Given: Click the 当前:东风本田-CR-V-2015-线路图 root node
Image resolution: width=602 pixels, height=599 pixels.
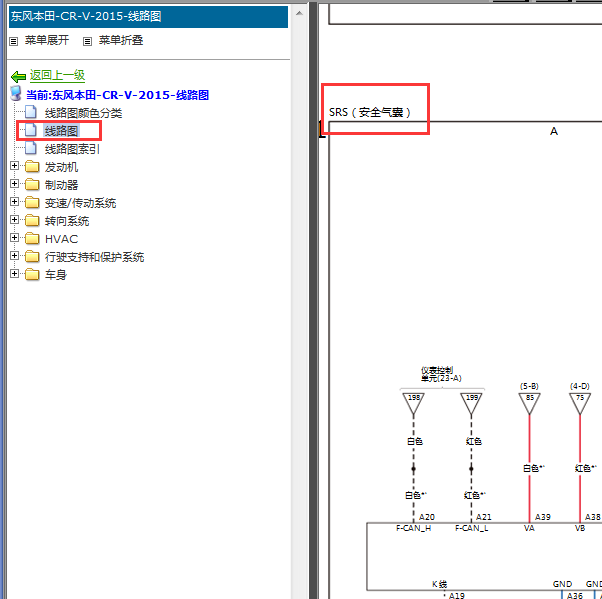Looking at the screenshot, I should tap(117, 95).
